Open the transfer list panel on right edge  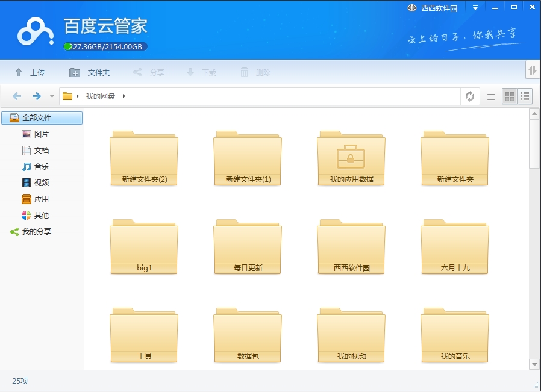coord(532,70)
